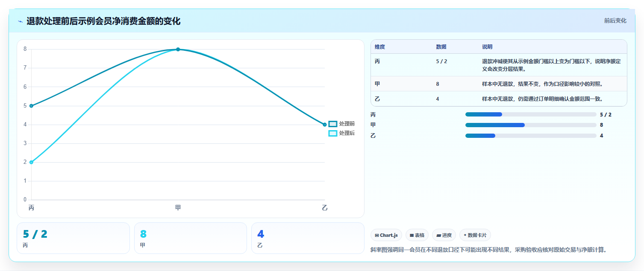Click the 说明 column header
Screen dimensions: 644x271
[487, 47]
